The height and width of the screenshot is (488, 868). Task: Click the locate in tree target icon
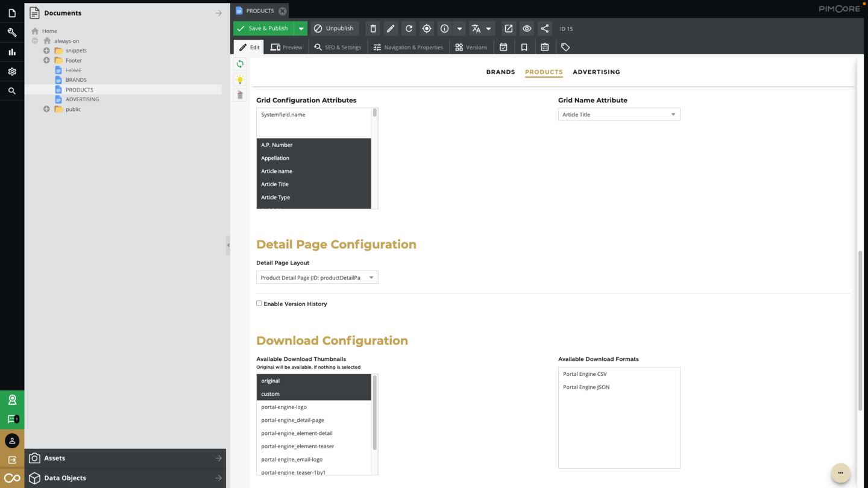coord(427,28)
